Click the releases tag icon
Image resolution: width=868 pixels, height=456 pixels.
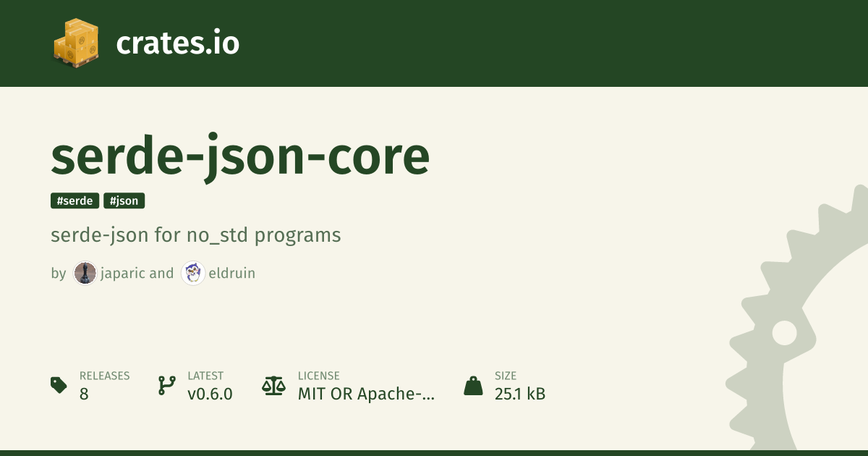[x=59, y=385]
